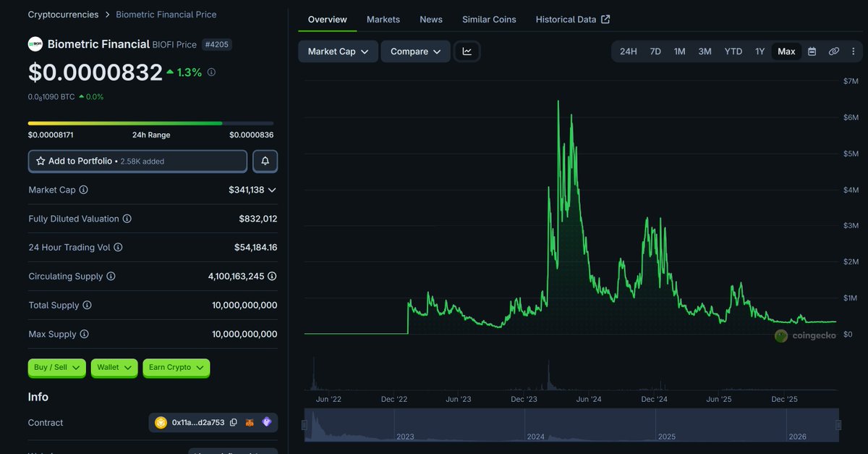Viewport: 868px width, 454px height.
Task: Click the info icon beside the 1.3% change
Action: click(211, 72)
